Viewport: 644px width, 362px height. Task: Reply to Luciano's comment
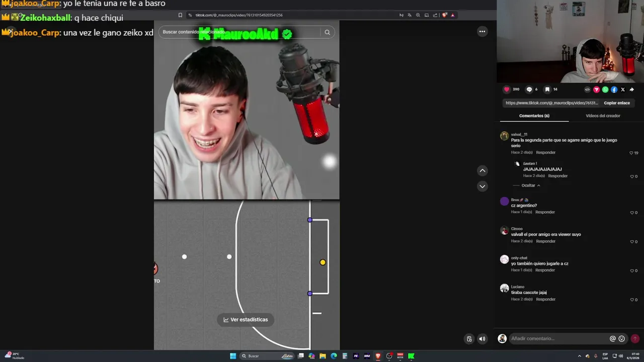545,299
